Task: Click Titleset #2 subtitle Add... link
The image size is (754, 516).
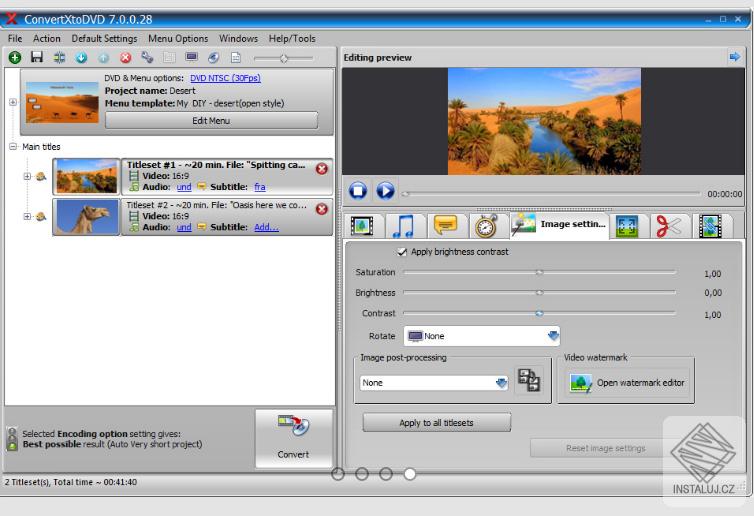Action: click(x=266, y=227)
